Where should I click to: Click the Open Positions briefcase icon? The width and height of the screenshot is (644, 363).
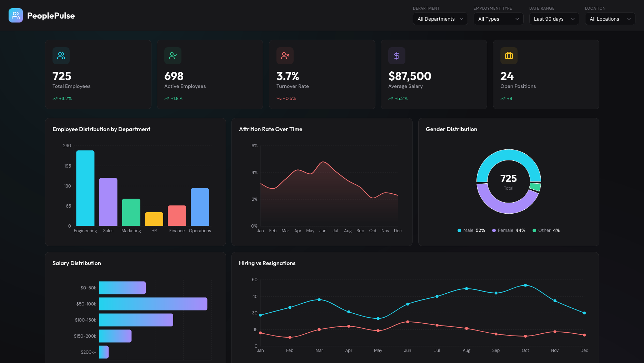[509, 56]
